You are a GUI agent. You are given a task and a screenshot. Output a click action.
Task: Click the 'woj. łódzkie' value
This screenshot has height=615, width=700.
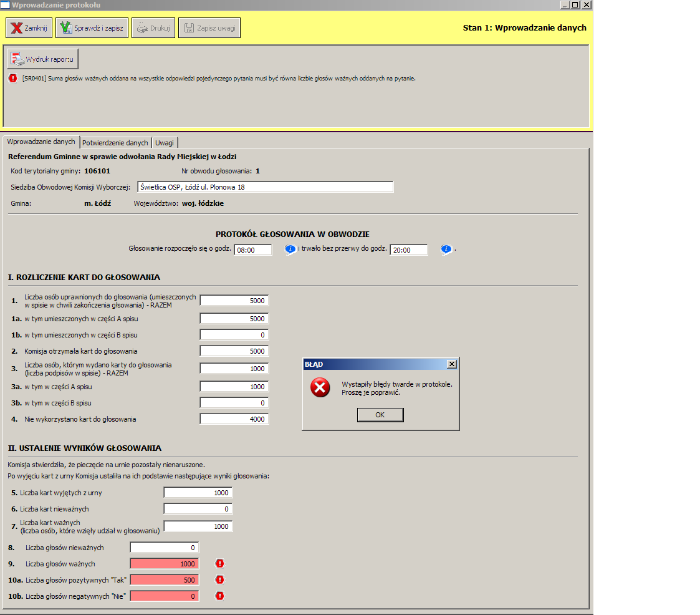[x=203, y=203]
